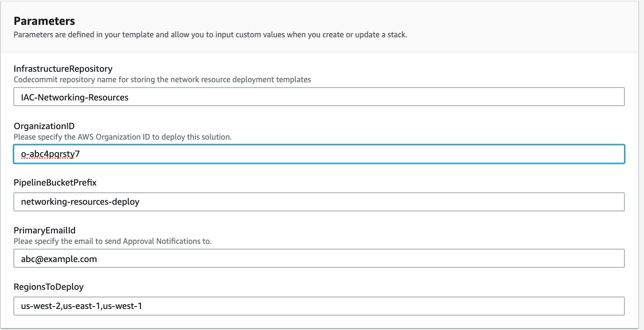
Task: Select the us-west-2,us-east-1,us-west-1 regions field
Action: [x=319, y=306]
